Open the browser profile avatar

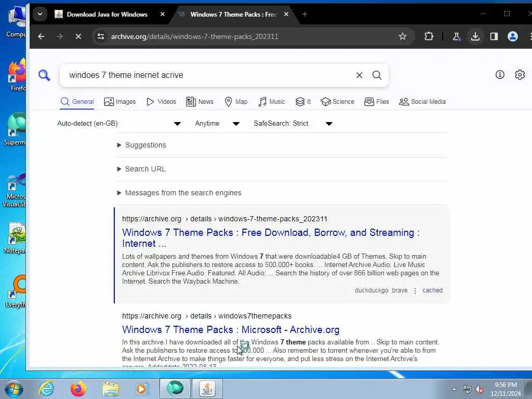pos(513,36)
